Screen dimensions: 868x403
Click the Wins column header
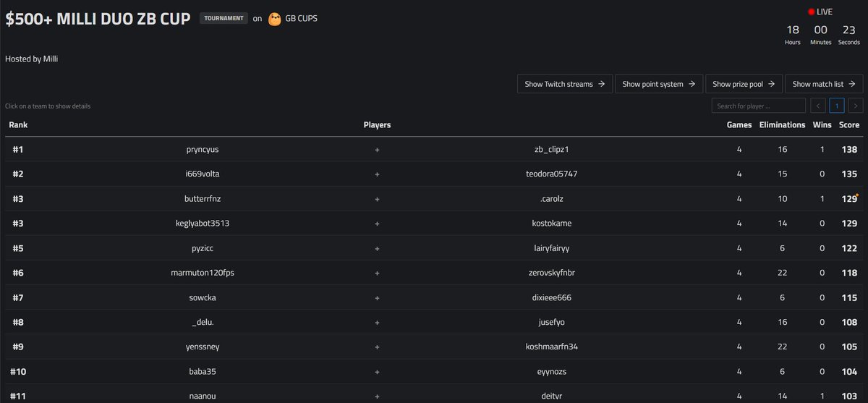click(x=822, y=125)
